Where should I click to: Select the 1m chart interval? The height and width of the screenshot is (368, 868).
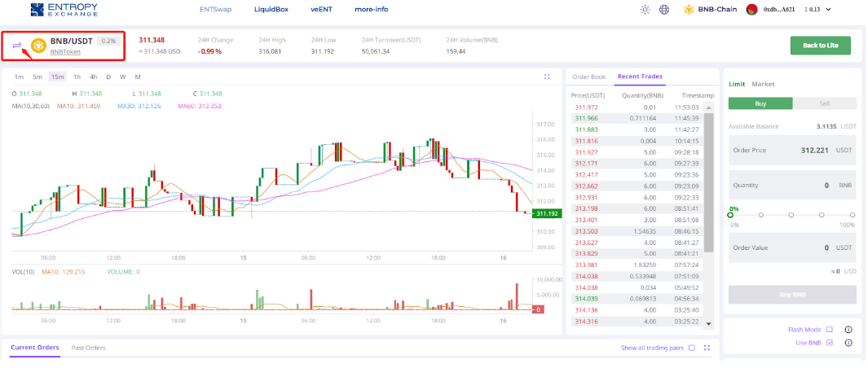point(19,77)
